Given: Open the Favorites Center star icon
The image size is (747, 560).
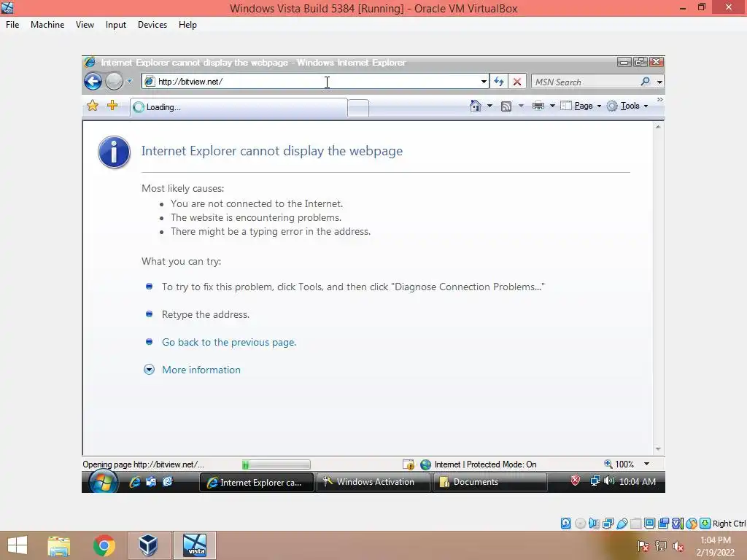Looking at the screenshot, I should 93,106.
